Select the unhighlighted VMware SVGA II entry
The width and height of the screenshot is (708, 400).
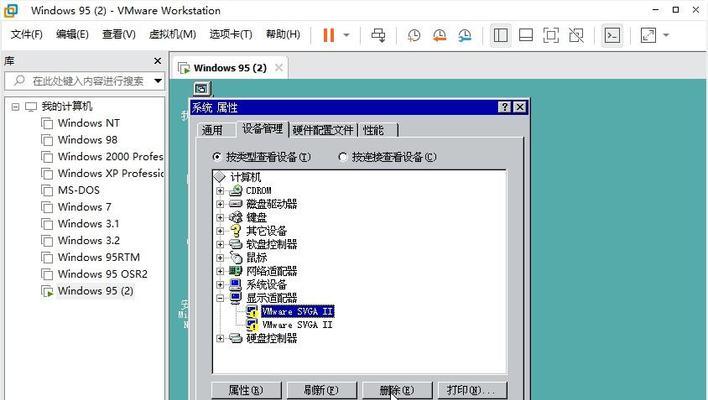[x=298, y=325]
